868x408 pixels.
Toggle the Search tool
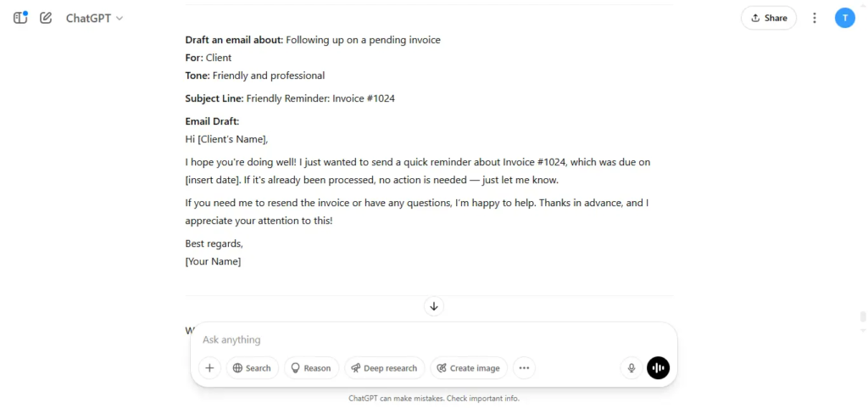pos(252,367)
